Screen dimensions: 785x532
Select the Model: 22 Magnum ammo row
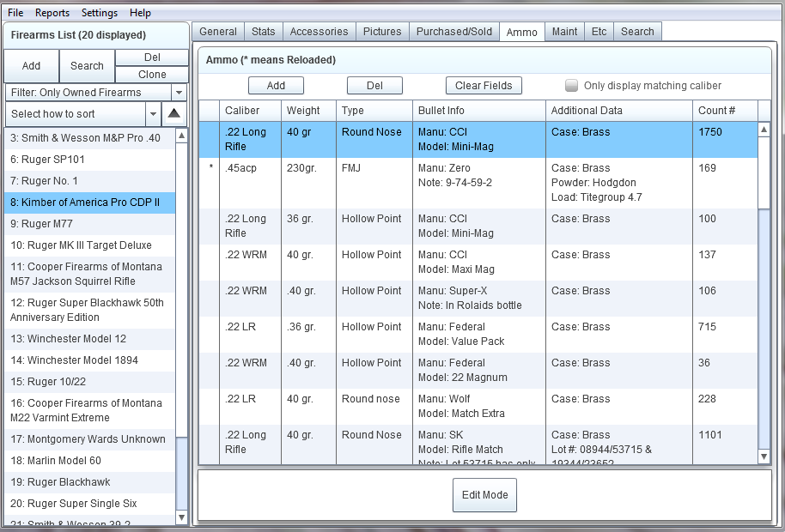point(478,371)
